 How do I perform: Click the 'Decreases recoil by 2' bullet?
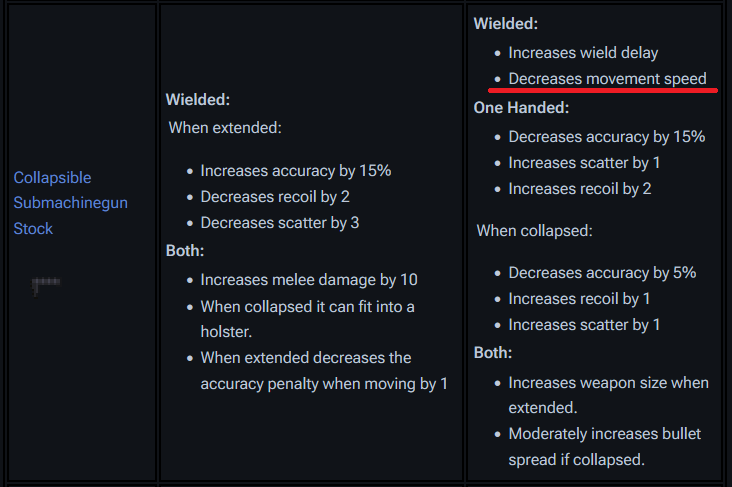[275, 196]
